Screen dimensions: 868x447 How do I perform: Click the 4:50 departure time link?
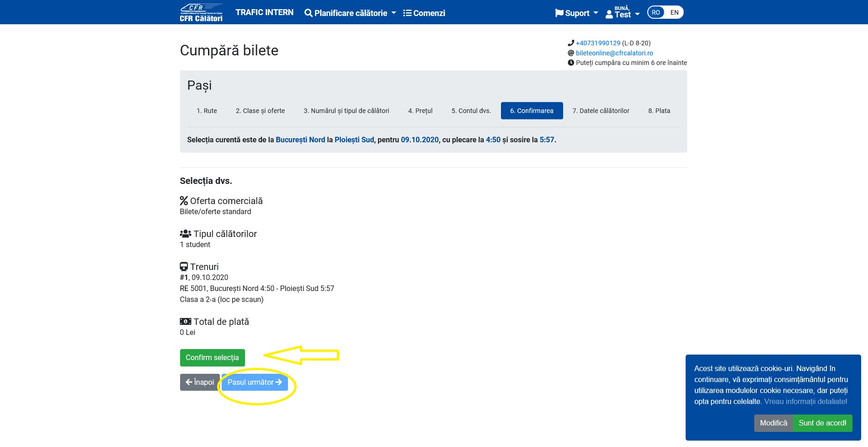pos(493,140)
